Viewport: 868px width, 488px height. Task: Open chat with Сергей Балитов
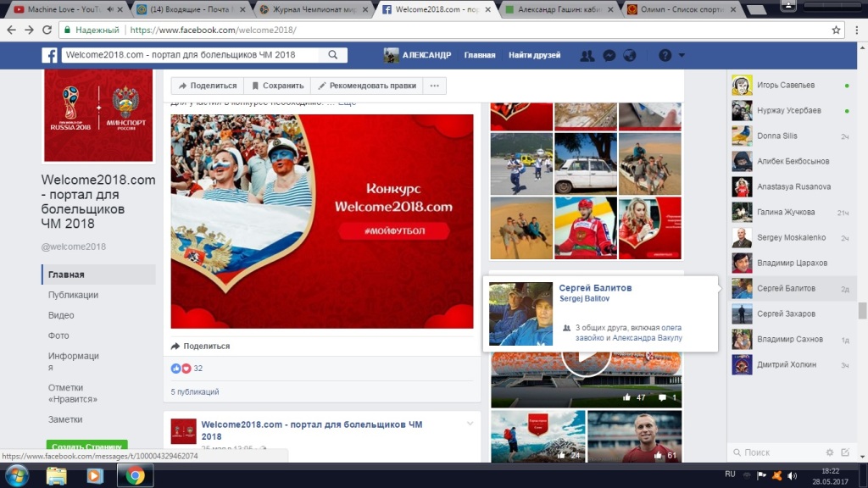pos(791,289)
